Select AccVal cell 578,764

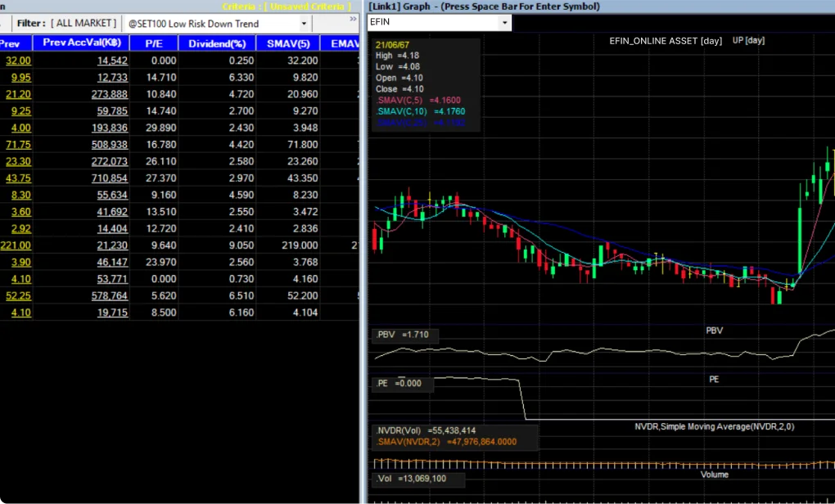click(x=110, y=296)
